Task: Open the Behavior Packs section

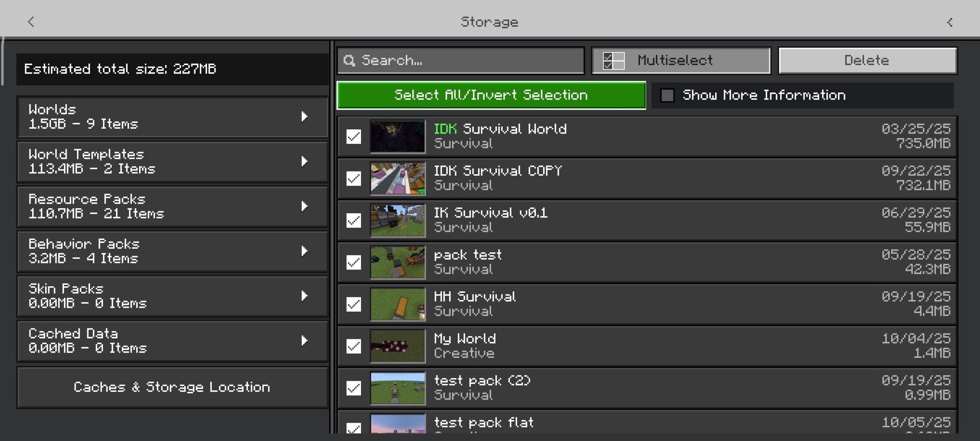Action: [x=172, y=251]
